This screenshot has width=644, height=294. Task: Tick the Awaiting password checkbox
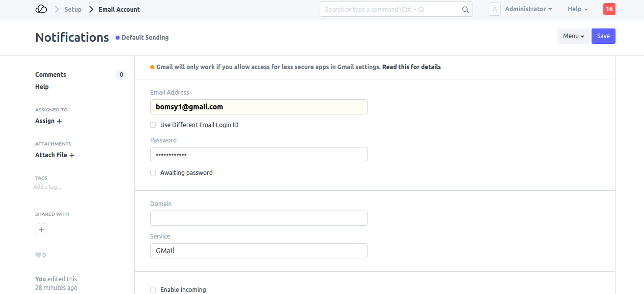coord(153,173)
